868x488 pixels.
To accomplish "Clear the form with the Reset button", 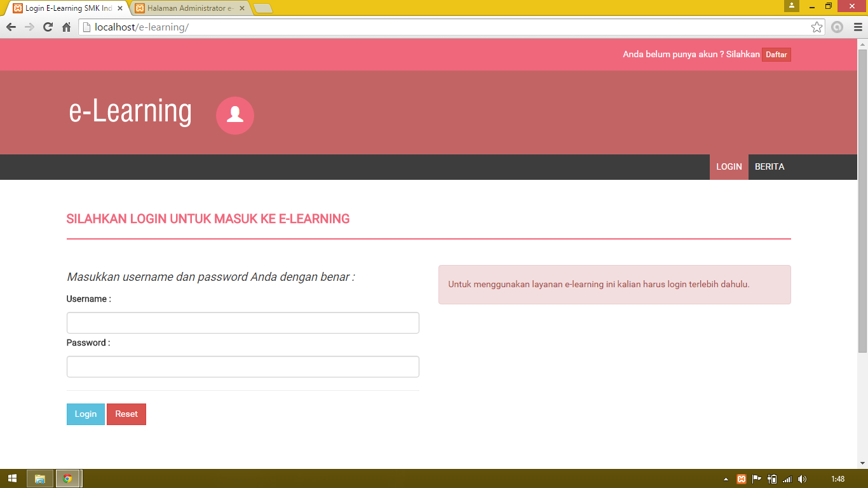I will click(x=126, y=414).
